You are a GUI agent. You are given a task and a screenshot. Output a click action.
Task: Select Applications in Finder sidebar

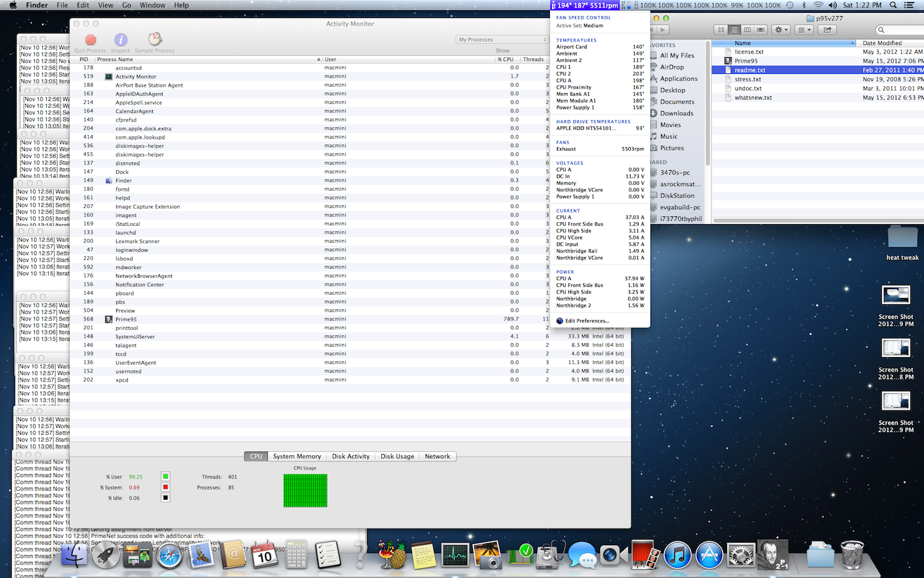678,78
